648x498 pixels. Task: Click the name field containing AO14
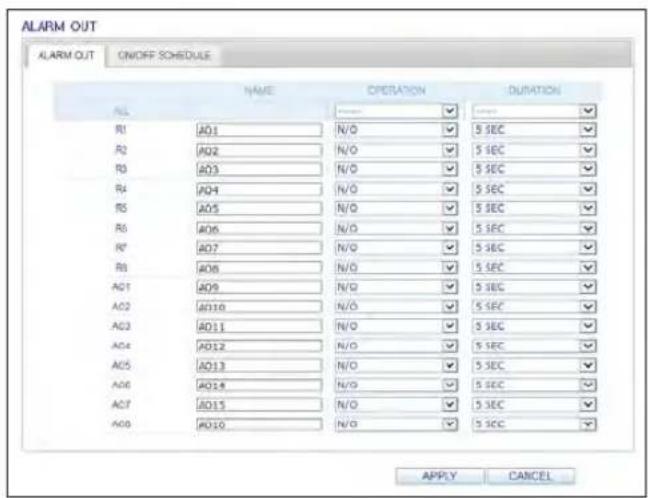tap(259, 385)
